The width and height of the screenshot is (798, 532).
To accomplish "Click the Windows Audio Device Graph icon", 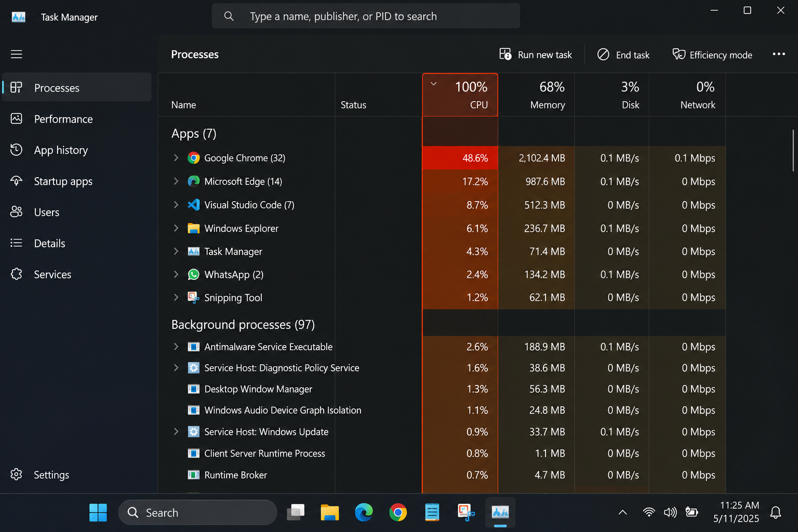I will coord(194,410).
